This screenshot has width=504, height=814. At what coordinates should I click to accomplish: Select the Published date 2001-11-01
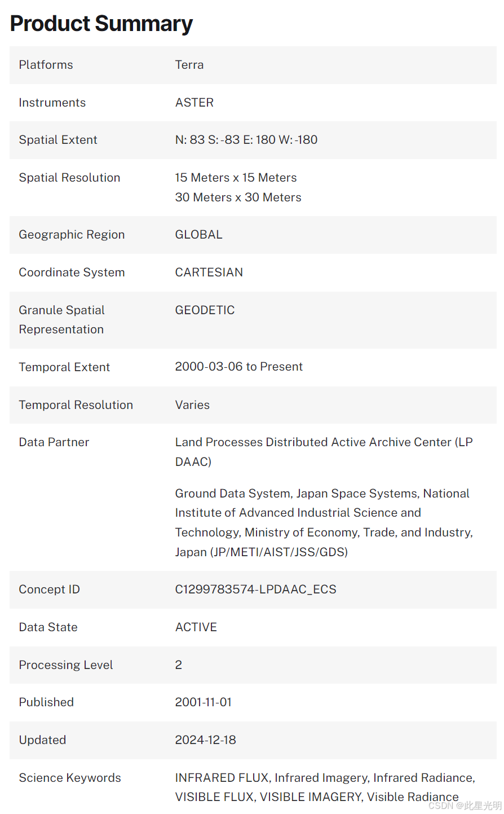(204, 702)
